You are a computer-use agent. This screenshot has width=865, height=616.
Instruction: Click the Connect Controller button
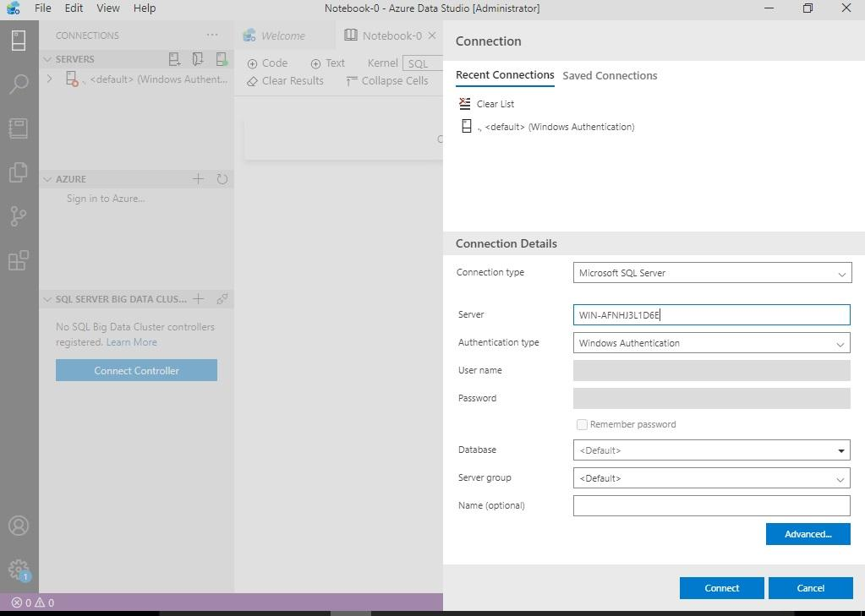pos(136,371)
